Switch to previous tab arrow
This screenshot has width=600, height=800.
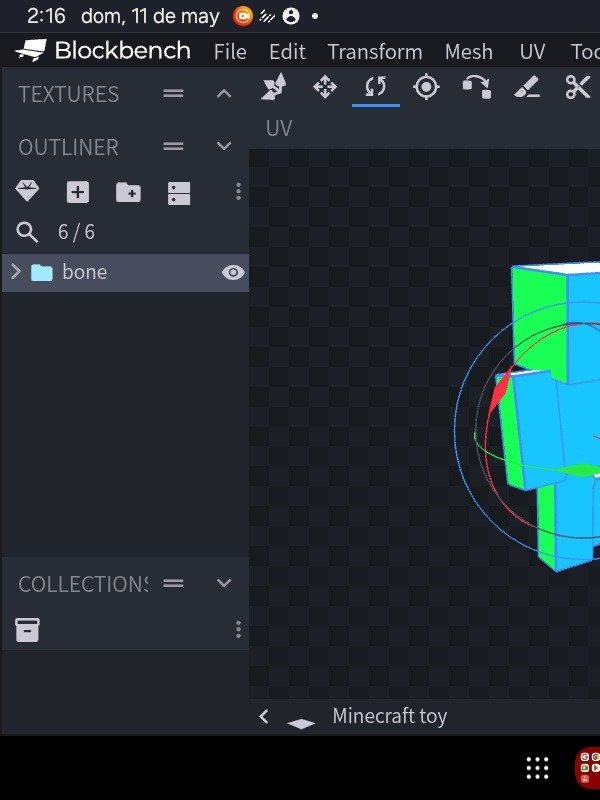264,716
